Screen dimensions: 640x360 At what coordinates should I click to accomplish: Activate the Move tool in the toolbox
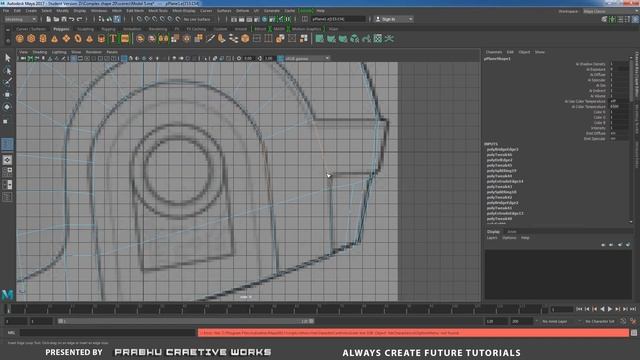click(x=7, y=95)
